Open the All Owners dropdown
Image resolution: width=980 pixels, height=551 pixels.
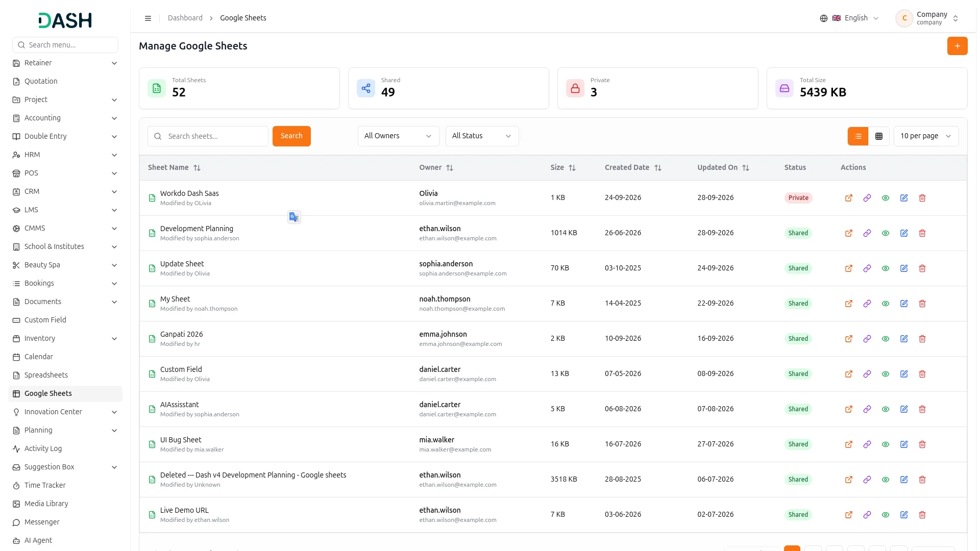click(398, 136)
